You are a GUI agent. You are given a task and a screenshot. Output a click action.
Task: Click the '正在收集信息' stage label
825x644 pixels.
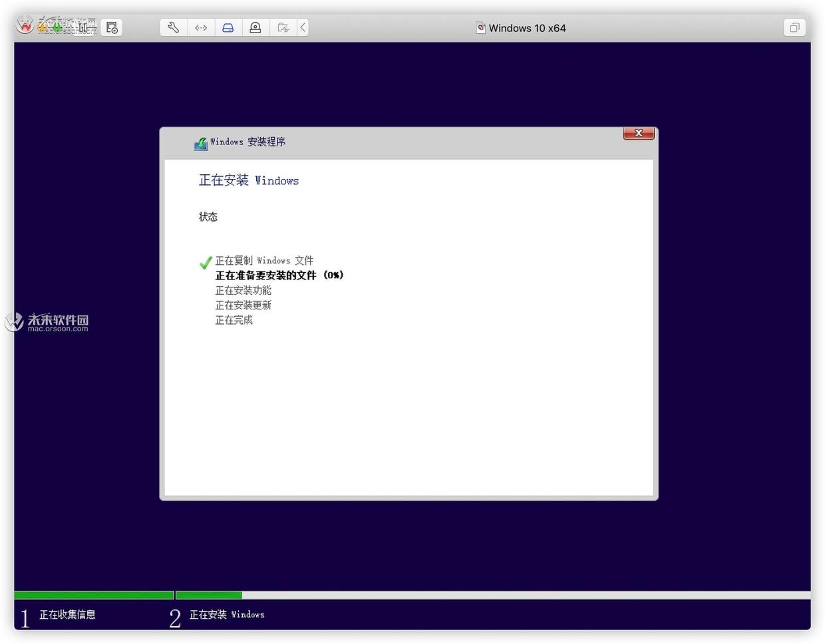click(67, 615)
